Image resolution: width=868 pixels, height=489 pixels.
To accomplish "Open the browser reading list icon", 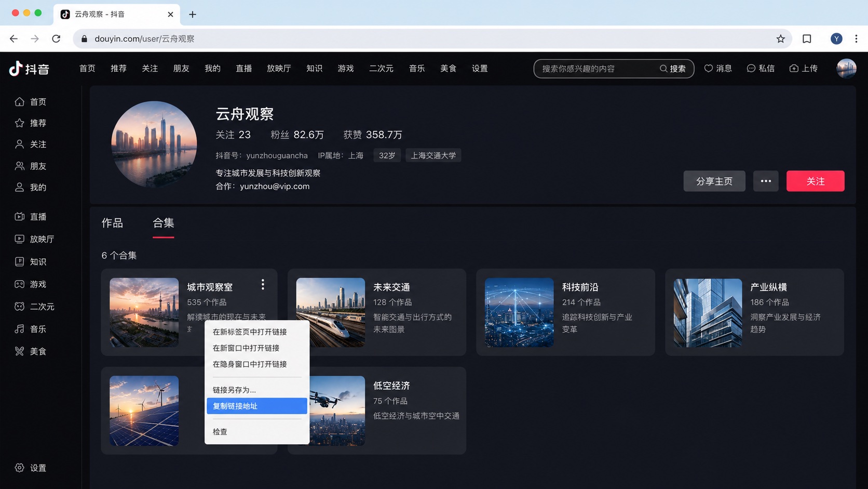I will [x=807, y=38].
